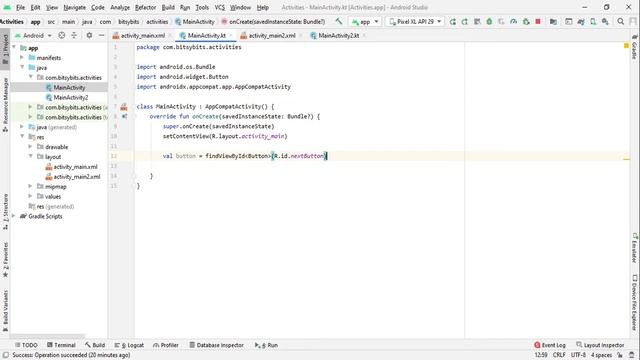Image resolution: width=640 pixels, height=360 pixels.
Task: Expand the manifests folder
Action: 22,58
